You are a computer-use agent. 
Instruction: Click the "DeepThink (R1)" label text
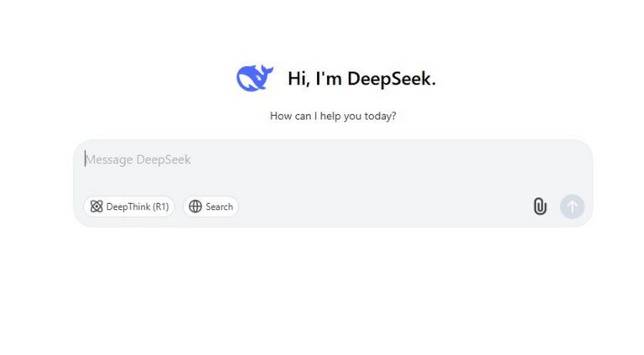(138, 206)
